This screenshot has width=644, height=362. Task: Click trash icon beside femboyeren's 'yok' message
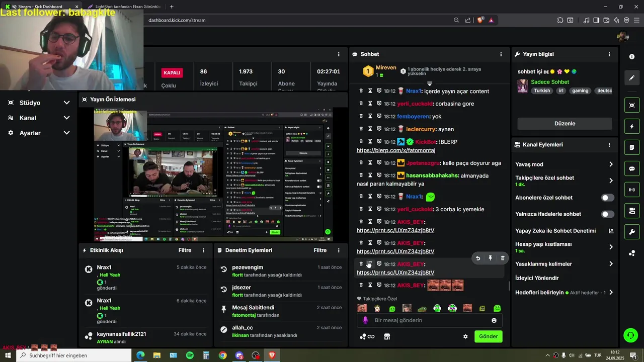point(361,116)
